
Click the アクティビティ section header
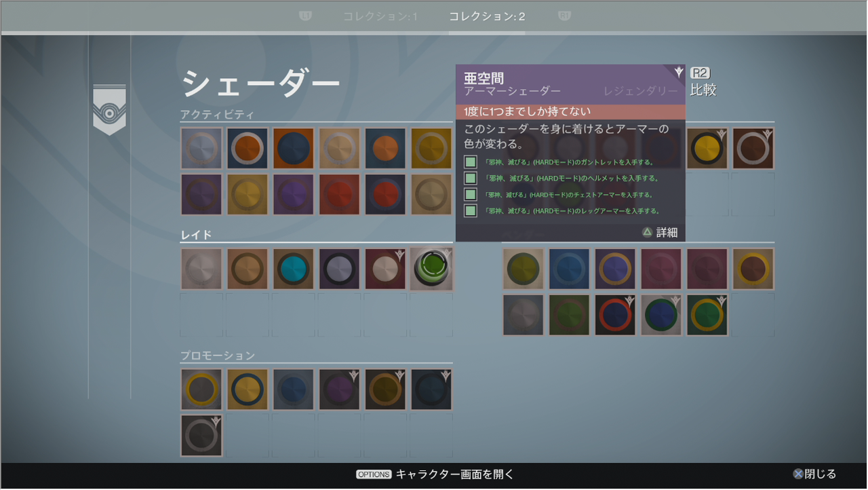point(217,115)
